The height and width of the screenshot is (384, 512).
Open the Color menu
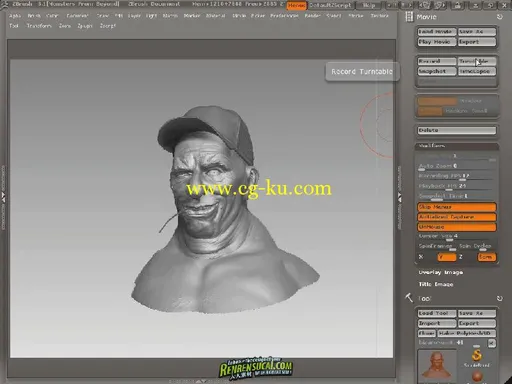point(52,16)
